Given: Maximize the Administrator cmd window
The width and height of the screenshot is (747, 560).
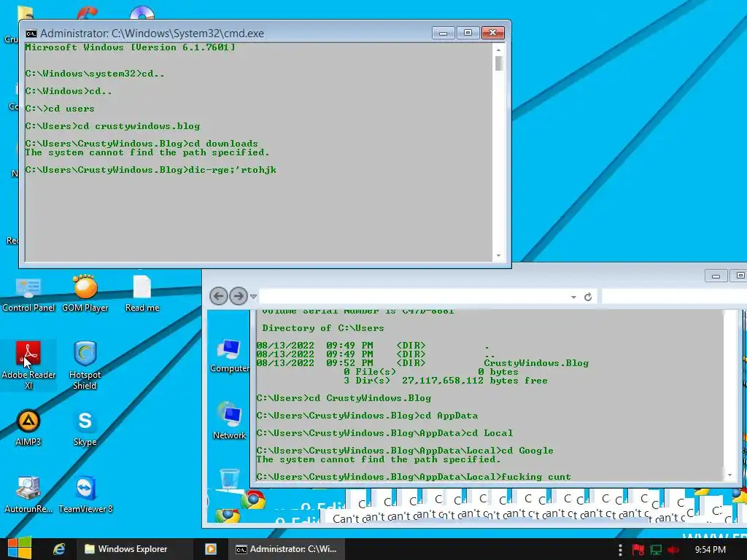Looking at the screenshot, I should (x=468, y=33).
